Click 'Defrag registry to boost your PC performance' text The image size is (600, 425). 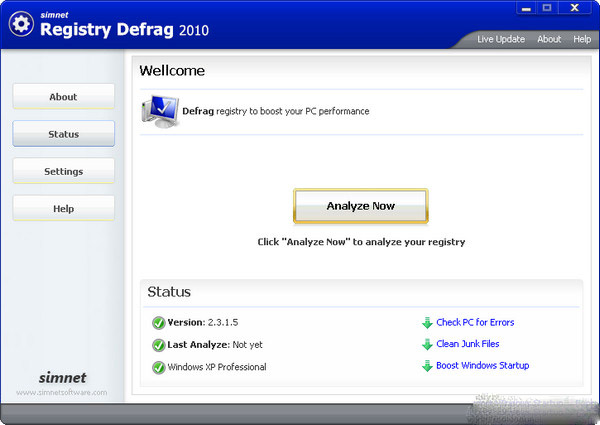[276, 111]
